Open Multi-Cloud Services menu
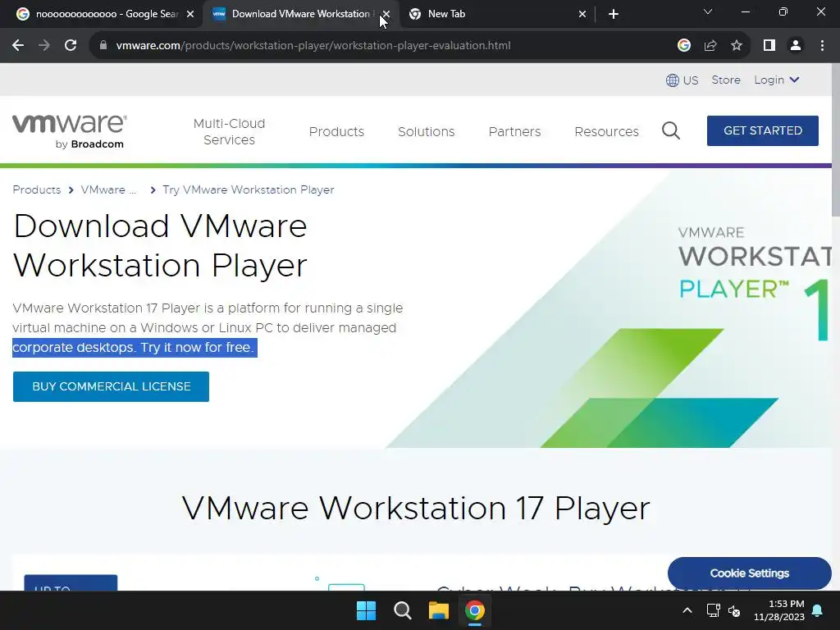The width and height of the screenshot is (840, 630). [x=230, y=131]
